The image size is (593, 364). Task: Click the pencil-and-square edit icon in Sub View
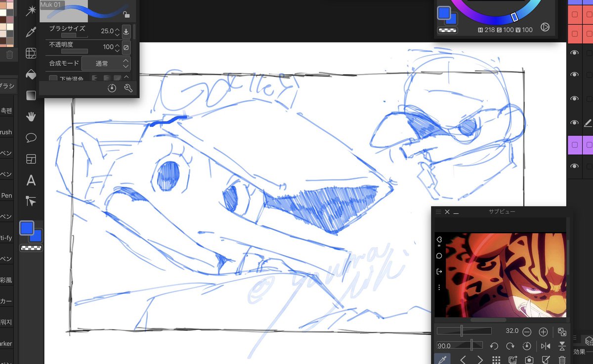tap(546, 360)
